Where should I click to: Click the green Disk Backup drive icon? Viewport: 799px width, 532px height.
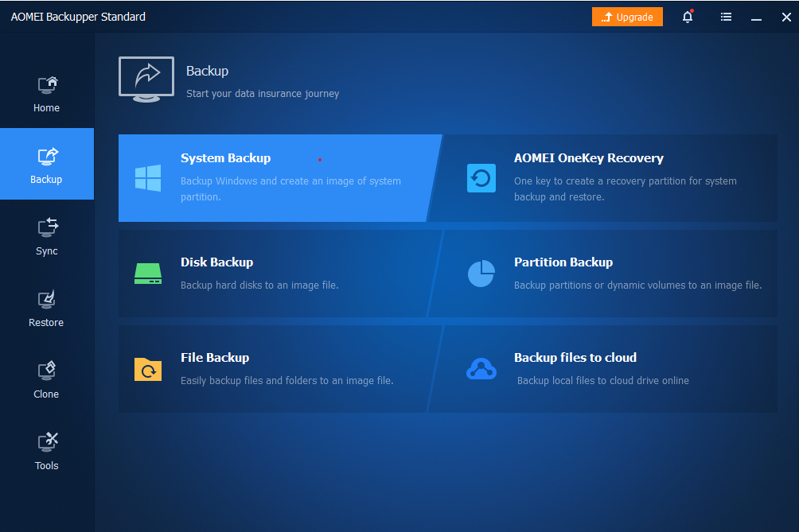click(x=148, y=274)
